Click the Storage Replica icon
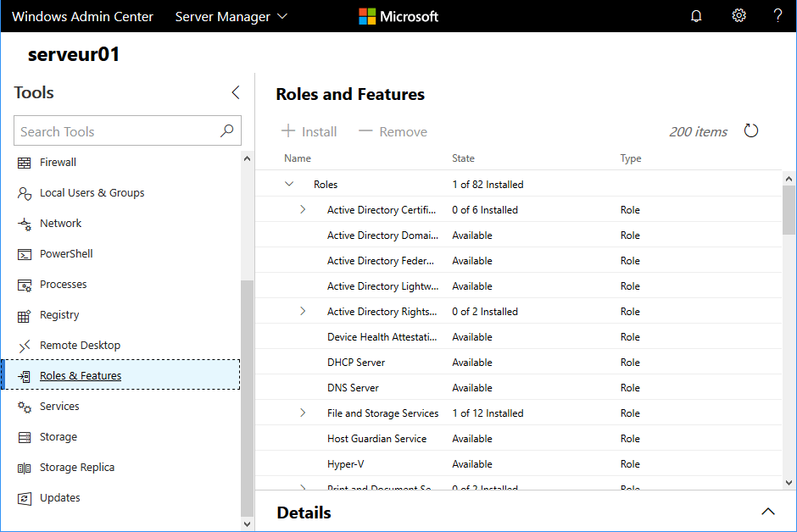This screenshot has width=797, height=532. coord(24,468)
